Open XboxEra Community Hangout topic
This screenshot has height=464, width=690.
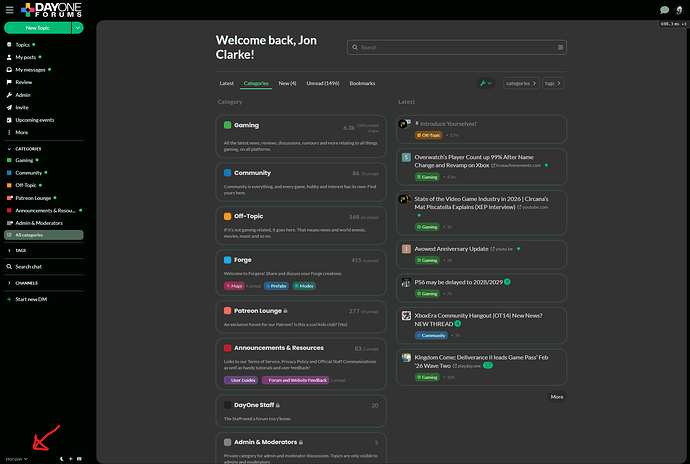point(478,320)
